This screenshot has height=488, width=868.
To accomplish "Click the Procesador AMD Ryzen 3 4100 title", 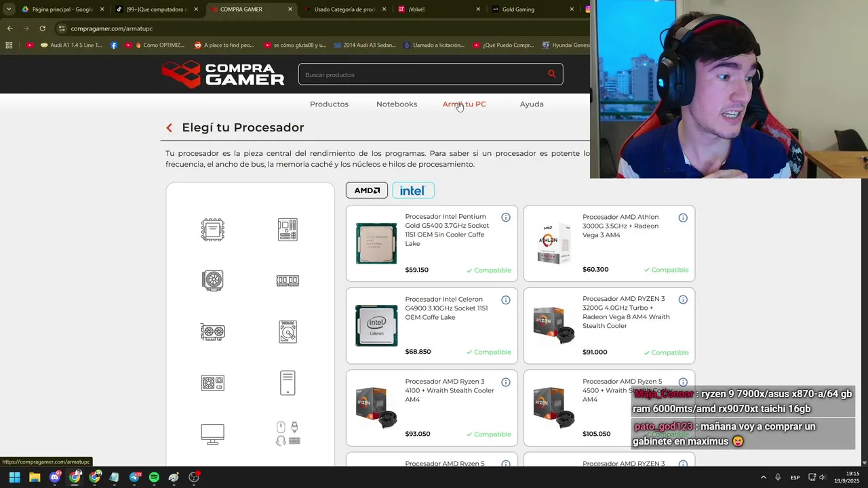I will [450, 390].
